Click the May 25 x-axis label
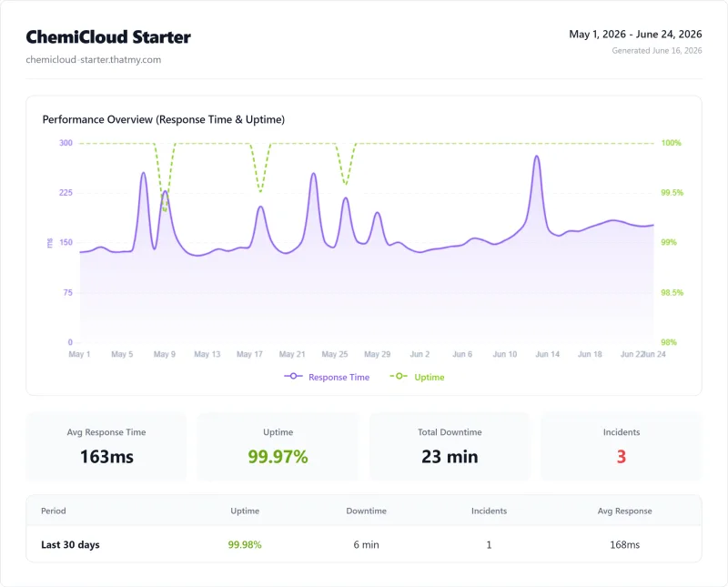The height and width of the screenshot is (587, 728). pos(335,354)
